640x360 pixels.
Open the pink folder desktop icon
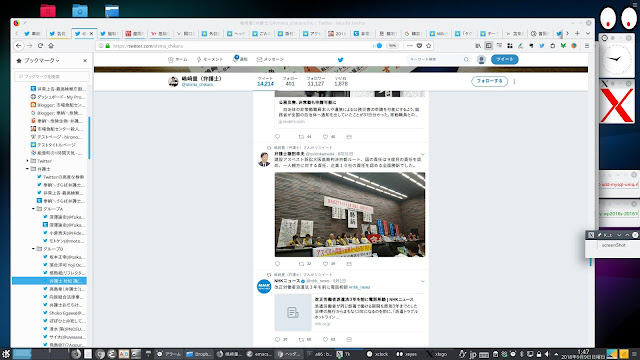coord(48,11)
